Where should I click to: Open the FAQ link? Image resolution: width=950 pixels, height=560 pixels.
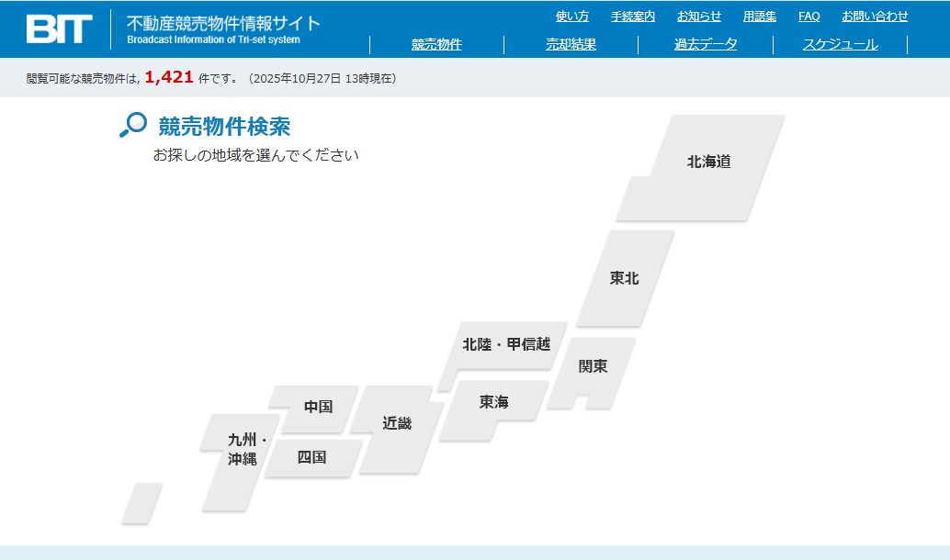point(809,17)
